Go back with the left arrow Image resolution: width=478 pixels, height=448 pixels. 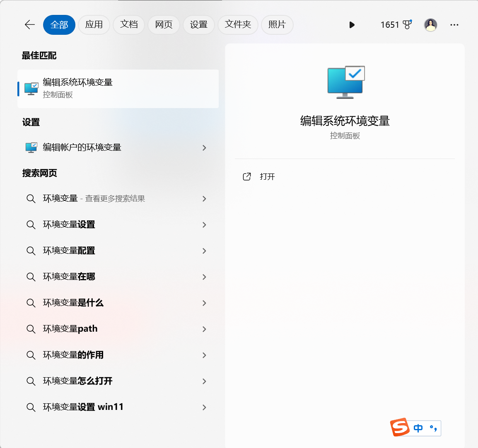(29, 25)
